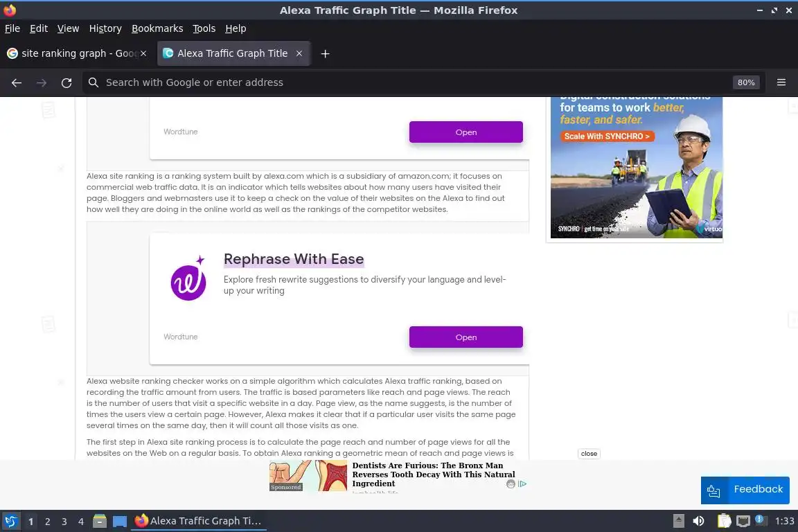The height and width of the screenshot is (532, 798).
Task: Switch to workspace 4
Action: [x=81, y=522]
